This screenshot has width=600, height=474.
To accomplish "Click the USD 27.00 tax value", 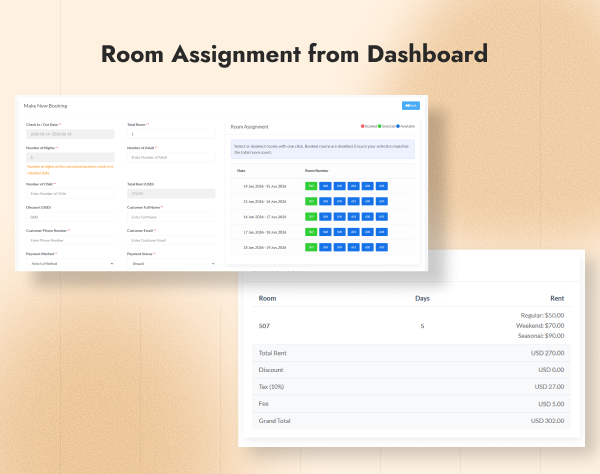I will [549, 387].
